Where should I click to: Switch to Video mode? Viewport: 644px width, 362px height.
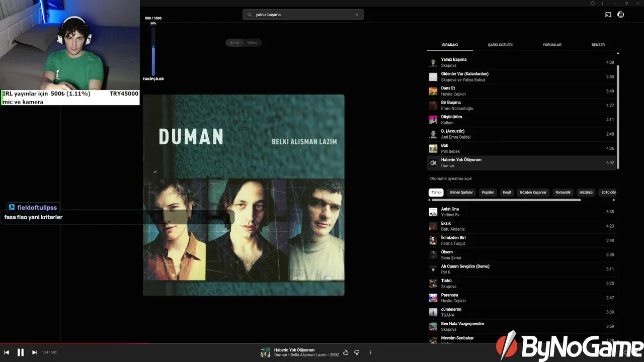(253, 43)
